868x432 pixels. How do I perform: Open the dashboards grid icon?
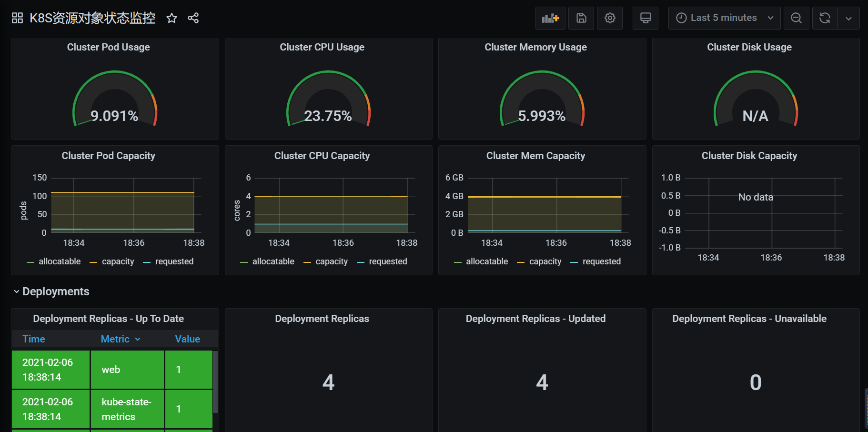(17, 18)
